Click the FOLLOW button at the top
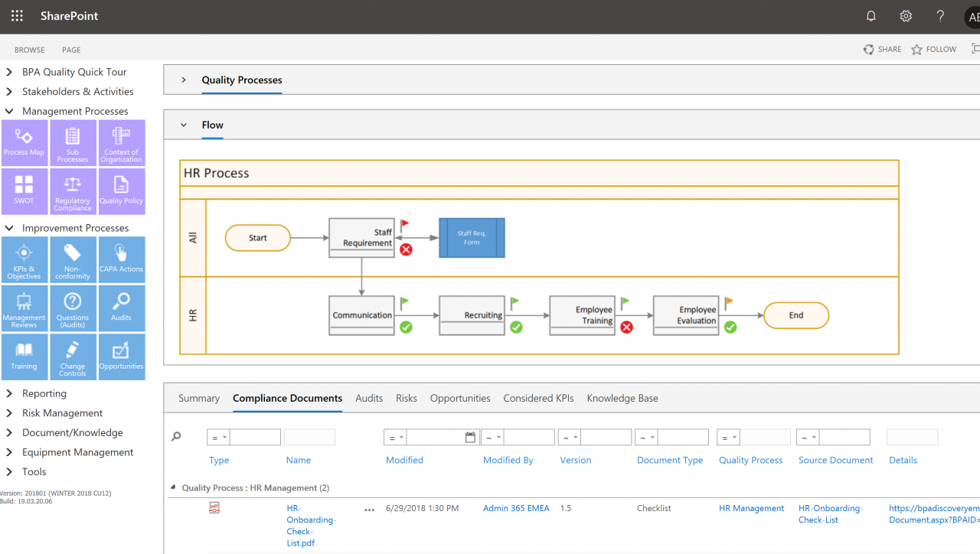The width and height of the screenshot is (980, 554). tap(933, 49)
